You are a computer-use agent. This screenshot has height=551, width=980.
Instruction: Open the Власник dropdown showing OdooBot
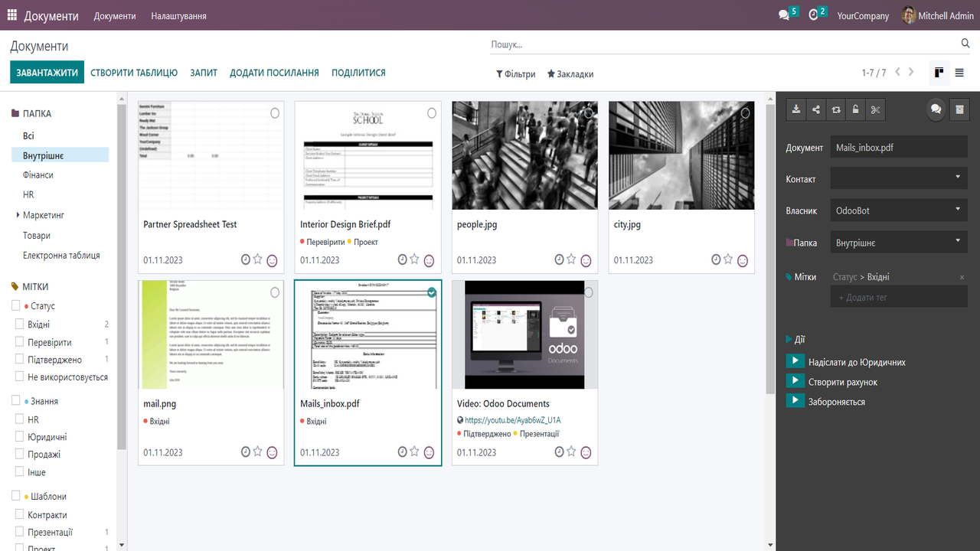(898, 210)
